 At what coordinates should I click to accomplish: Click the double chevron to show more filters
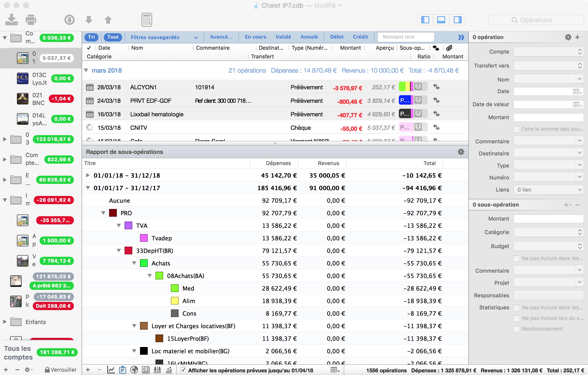point(461,37)
